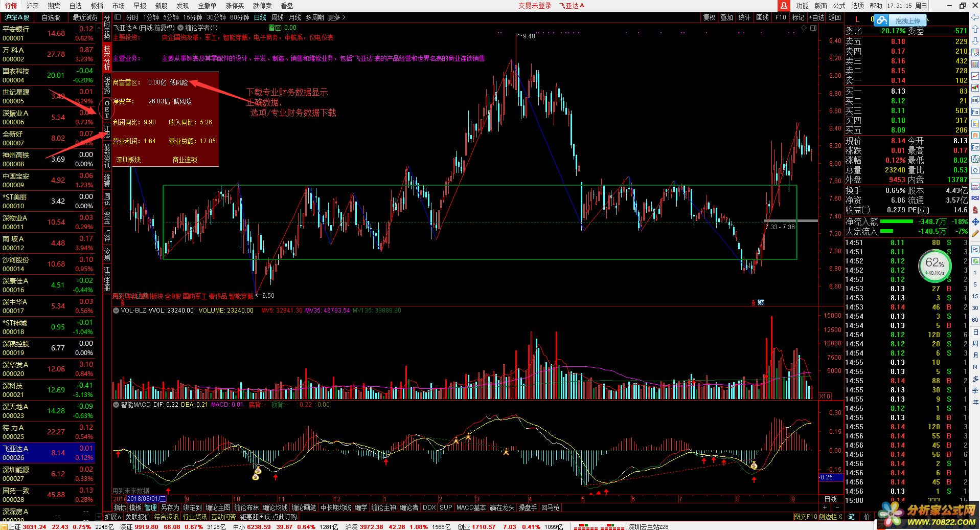Viewport: 980px width, 530px height.
Task: Click the 2018/08/01 date marker on timeline
Action: [x=146, y=499]
